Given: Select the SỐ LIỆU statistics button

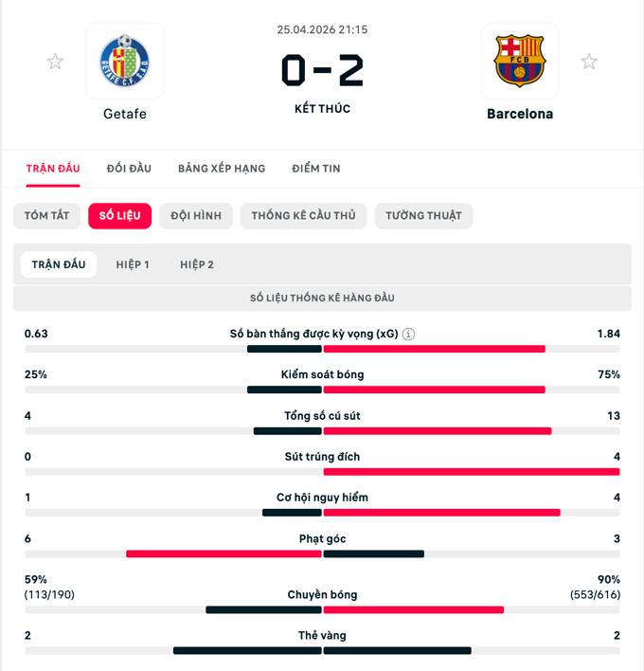Looking at the screenshot, I should (x=119, y=216).
